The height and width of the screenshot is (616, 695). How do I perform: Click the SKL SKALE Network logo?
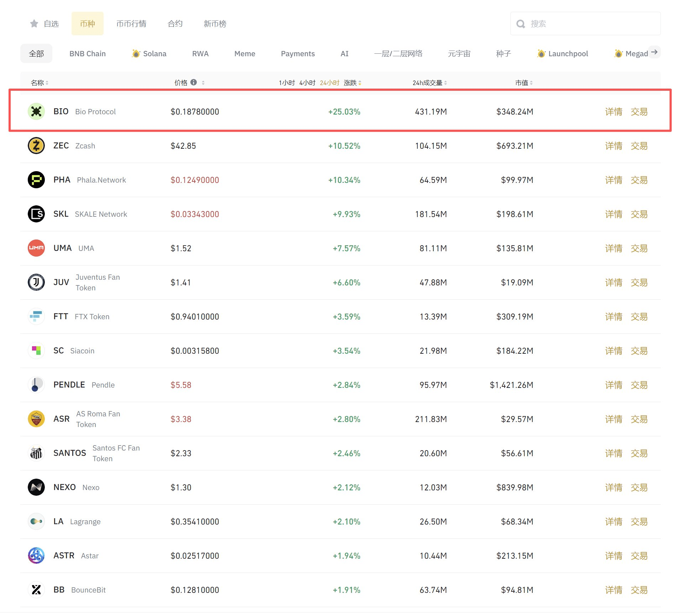36,214
